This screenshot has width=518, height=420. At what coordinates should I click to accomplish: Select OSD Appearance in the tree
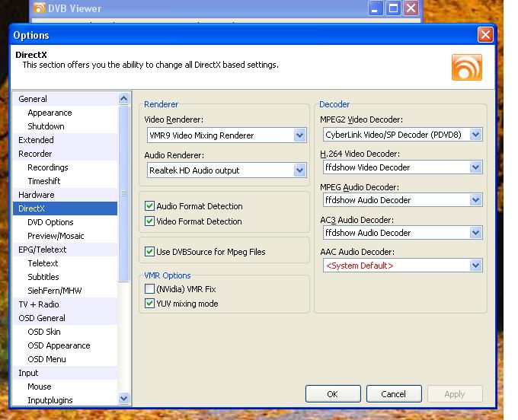coord(65,345)
